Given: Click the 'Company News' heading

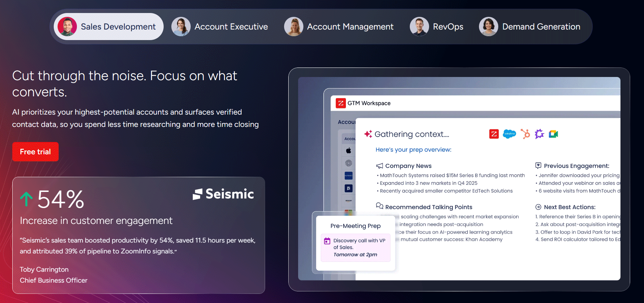Looking at the screenshot, I should 408,166.
